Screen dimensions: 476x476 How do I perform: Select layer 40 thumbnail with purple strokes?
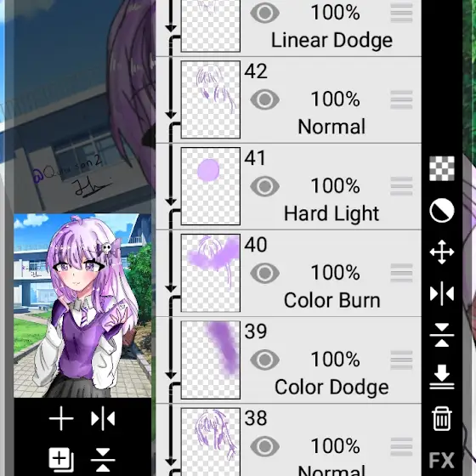[211, 273]
